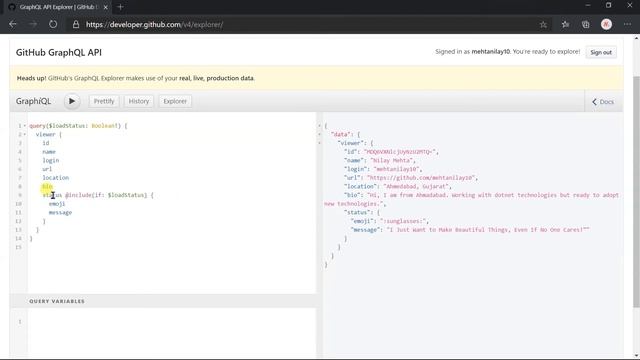Click the "Ahmedabad, Gujarat" value in results
Image resolution: width=640 pixels, height=360 pixels.
coord(416,186)
